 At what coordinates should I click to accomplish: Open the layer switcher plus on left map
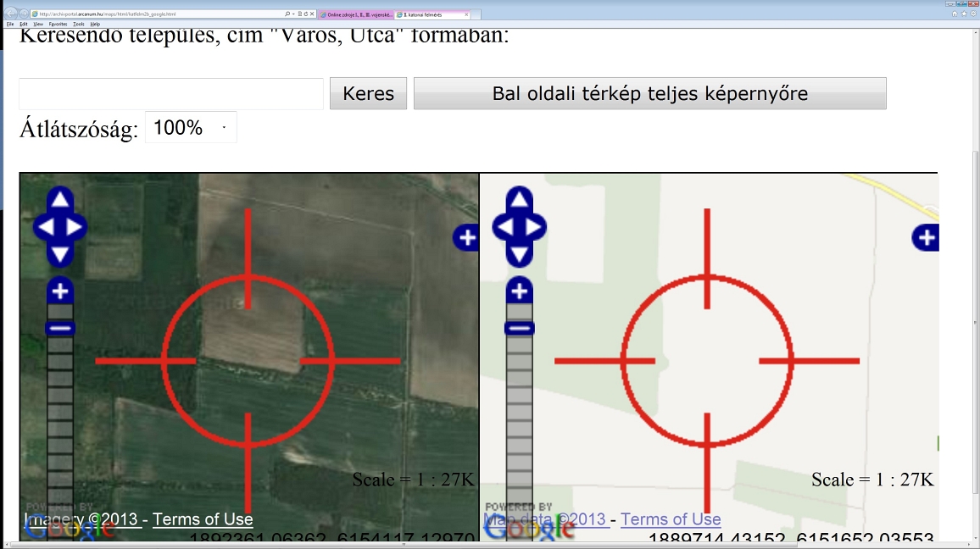click(x=466, y=237)
